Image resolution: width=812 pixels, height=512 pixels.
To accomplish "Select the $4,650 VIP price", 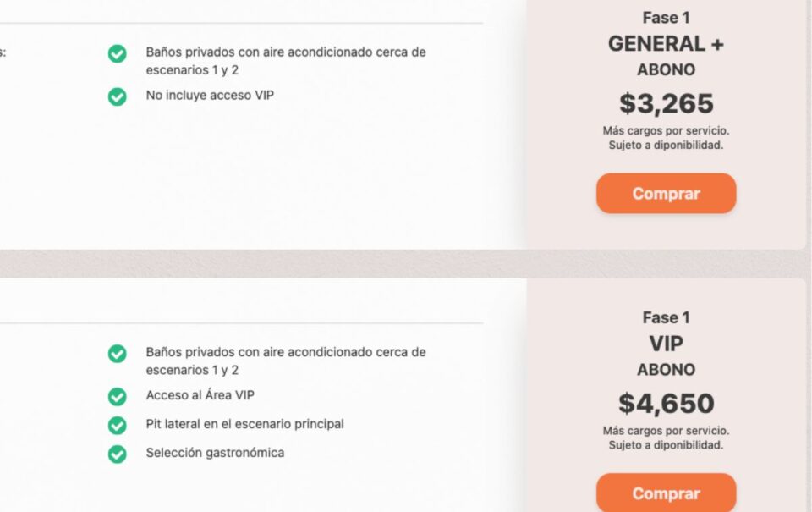I will (666, 403).
